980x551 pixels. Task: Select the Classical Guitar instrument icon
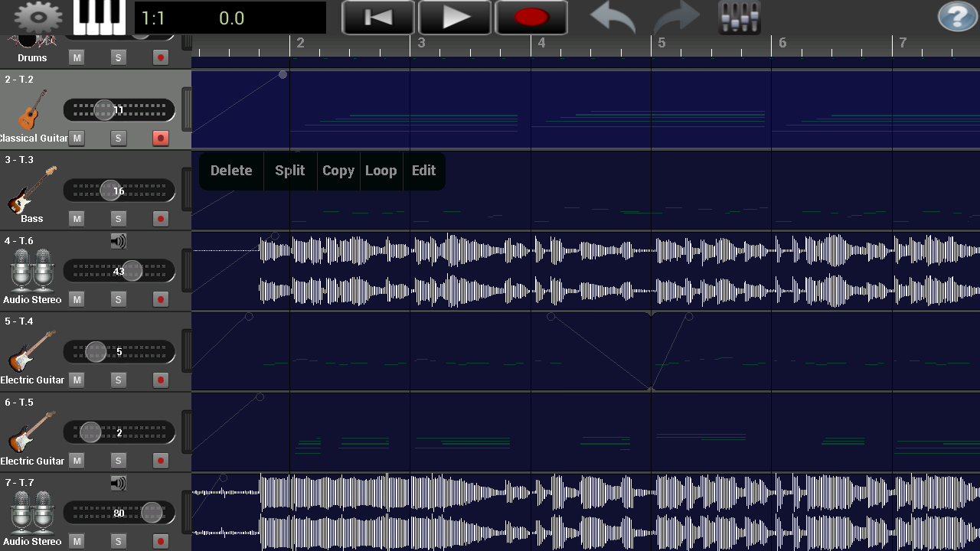pyautogui.click(x=31, y=107)
